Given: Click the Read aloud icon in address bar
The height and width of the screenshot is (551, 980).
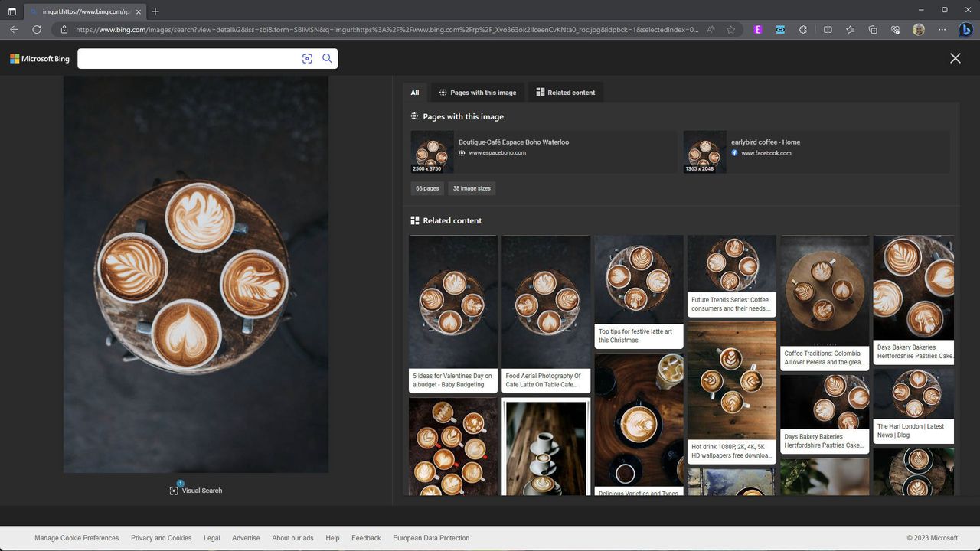Looking at the screenshot, I should click(x=711, y=30).
